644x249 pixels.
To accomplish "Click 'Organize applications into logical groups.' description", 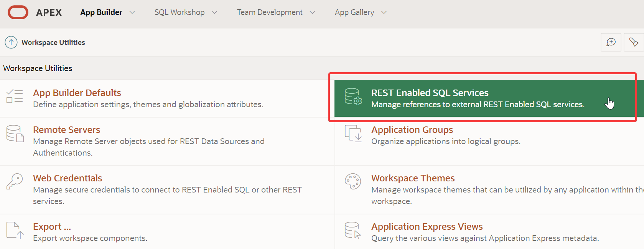I will click(446, 141).
